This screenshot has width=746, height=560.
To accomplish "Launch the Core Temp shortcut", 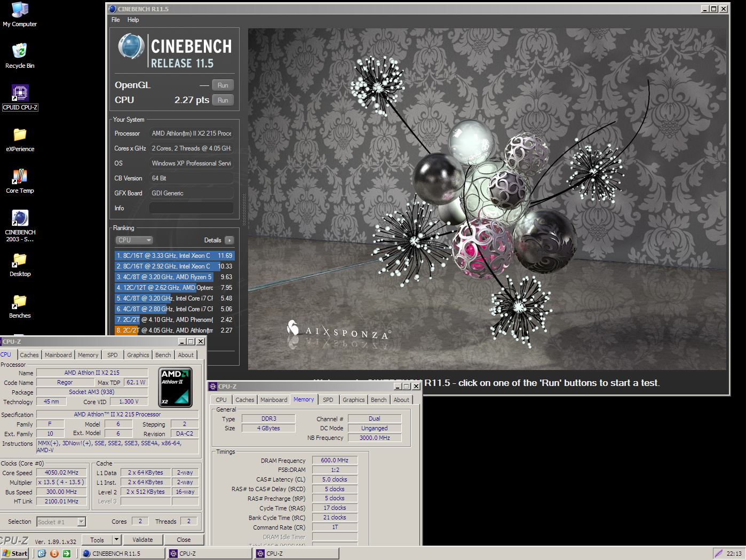I will [20, 181].
